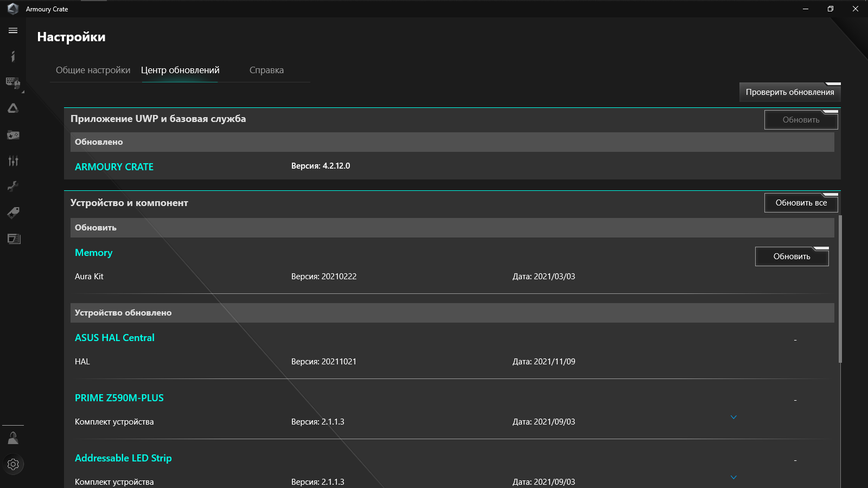Click Обновлено status header
Viewport: 868px width, 488px height.
(x=452, y=142)
